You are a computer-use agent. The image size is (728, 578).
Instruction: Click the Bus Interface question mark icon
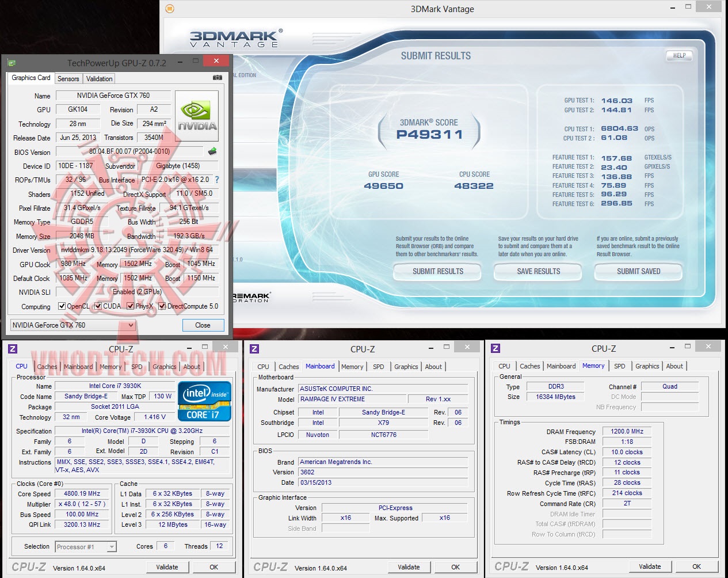point(217,180)
